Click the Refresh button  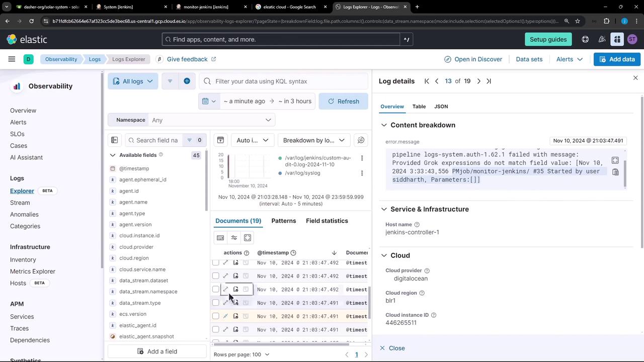click(x=344, y=101)
